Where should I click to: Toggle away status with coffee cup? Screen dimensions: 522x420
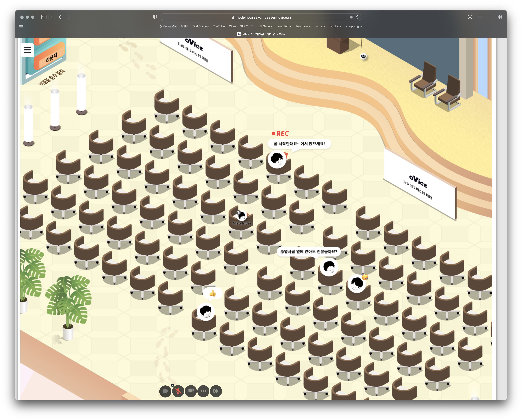coord(191,391)
